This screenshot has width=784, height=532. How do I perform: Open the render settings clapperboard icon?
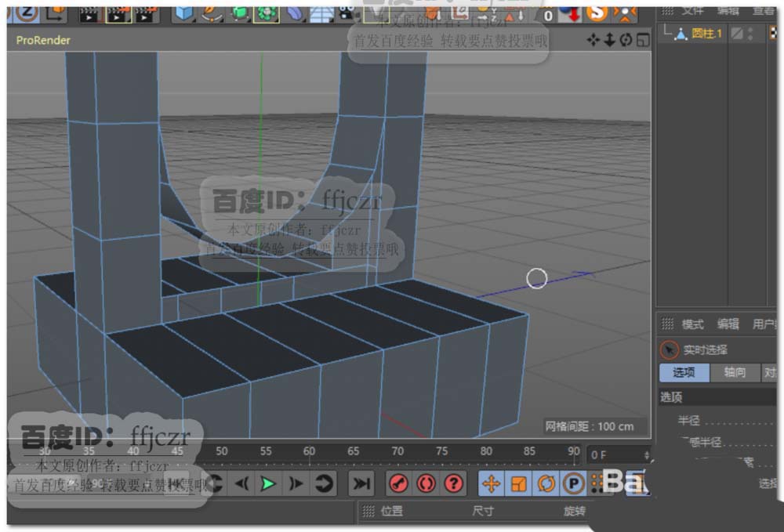pos(147,14)
